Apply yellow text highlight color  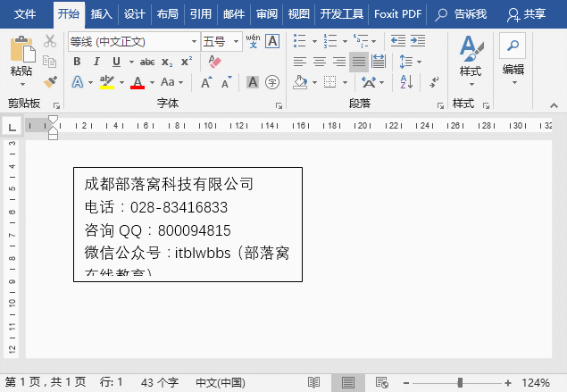pos(107,82)
